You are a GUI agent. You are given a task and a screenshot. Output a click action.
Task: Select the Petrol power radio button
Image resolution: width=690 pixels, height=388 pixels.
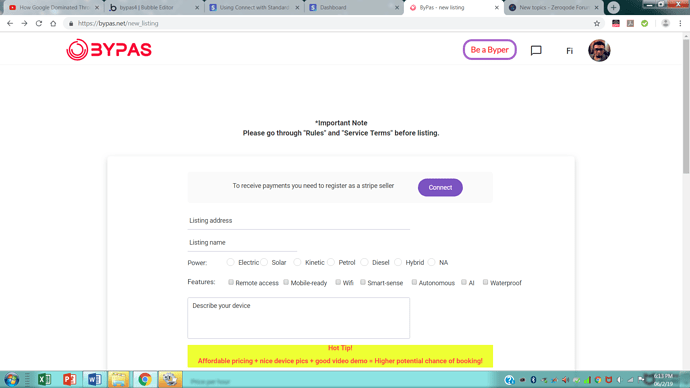pos(331,262)
